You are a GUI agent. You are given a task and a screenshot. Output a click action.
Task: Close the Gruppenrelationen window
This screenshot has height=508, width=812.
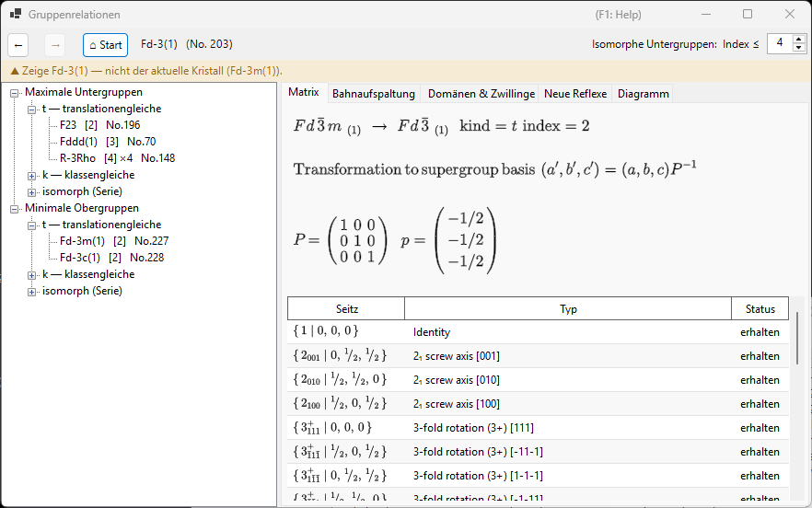789,14
